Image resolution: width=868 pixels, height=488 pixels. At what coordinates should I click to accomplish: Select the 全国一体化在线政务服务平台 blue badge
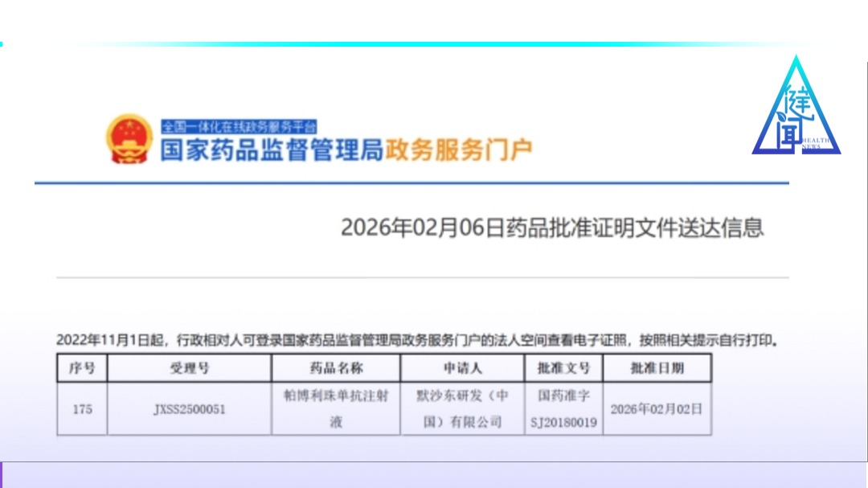(239, 126)
